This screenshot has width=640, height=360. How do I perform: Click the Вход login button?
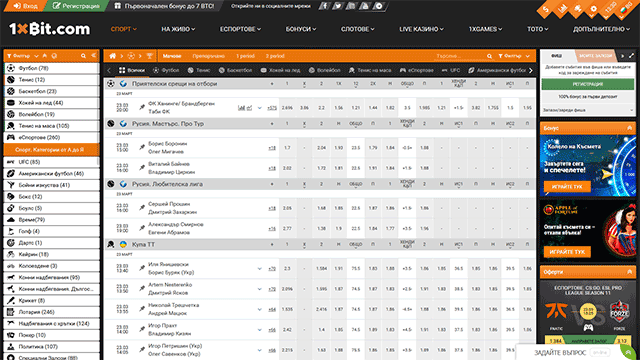[x=25, y=6]
